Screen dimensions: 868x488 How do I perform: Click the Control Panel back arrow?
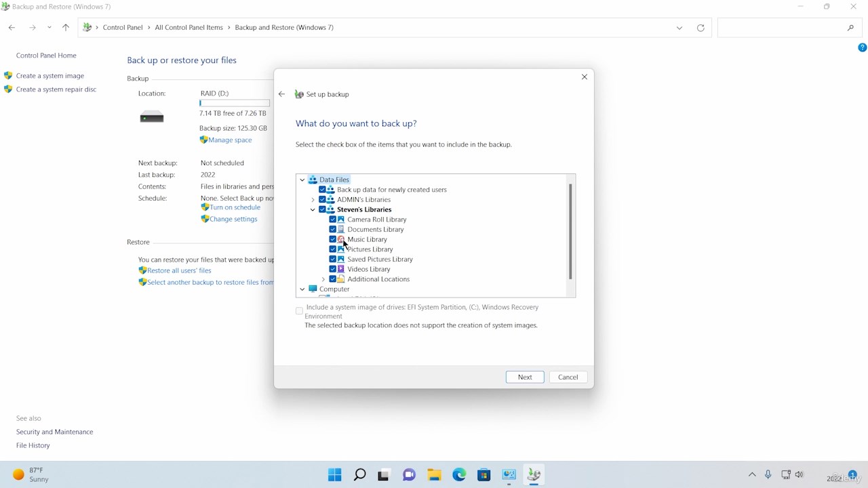point(12,28)
